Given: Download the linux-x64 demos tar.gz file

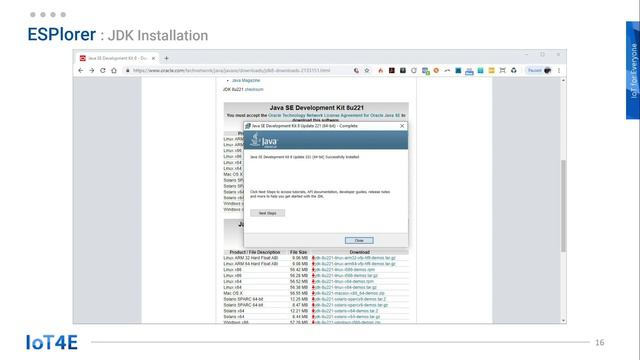Looking at the screenshot, I should point(346,287).
